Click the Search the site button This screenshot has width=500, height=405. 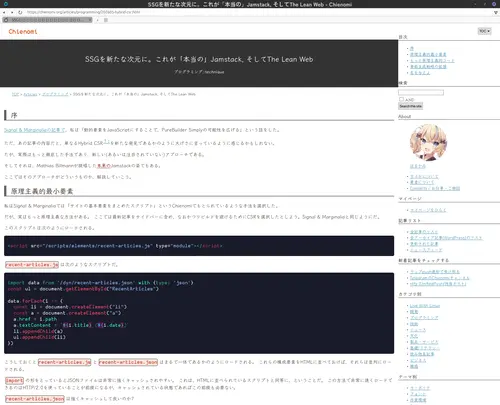click(x=410, y=106)
